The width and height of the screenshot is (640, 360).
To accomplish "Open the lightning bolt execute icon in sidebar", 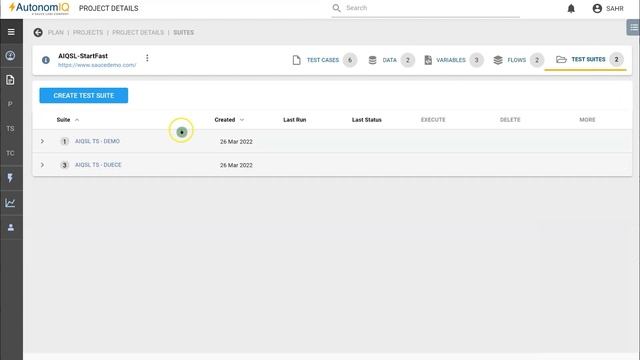I will coord(10,178).
